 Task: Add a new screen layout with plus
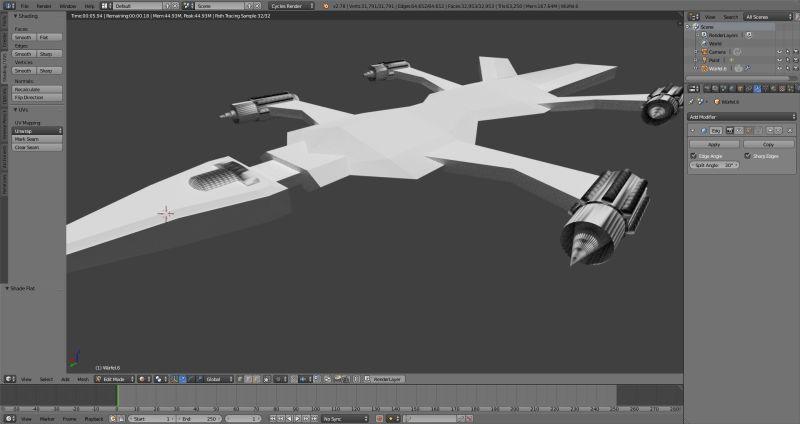click(167, 6)
